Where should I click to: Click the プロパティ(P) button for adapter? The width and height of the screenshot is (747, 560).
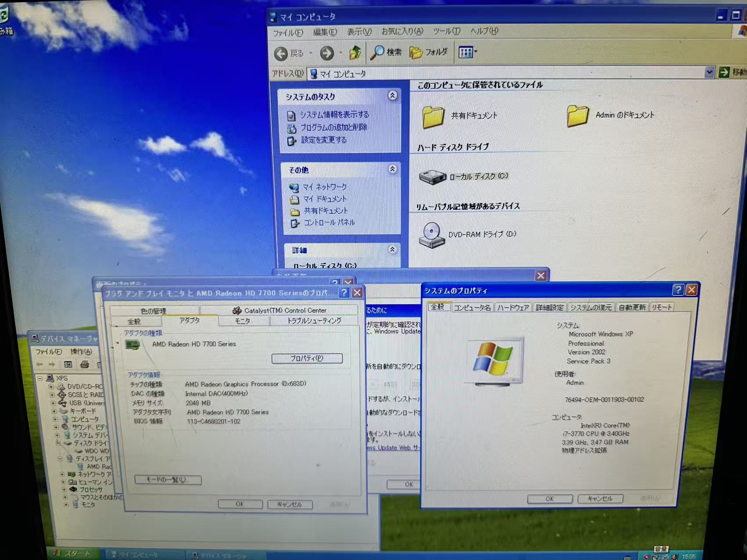pyautogui.click(x=307, y=358)
